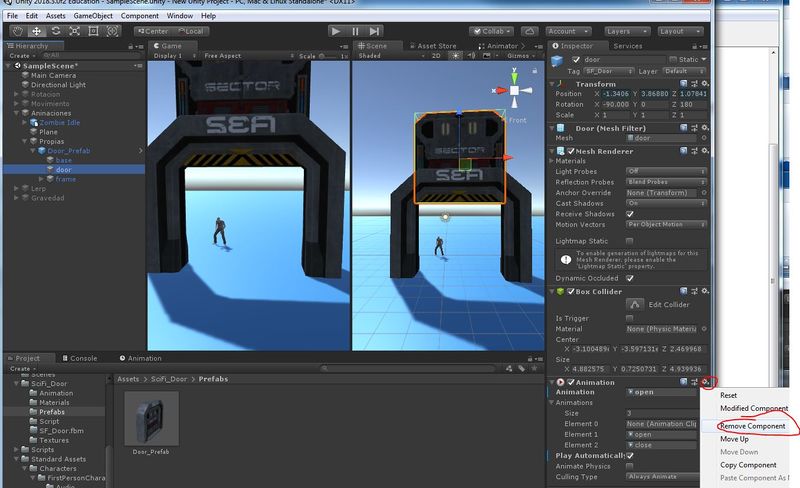800x488 pixels.
Task: Enable Animate Physics checkbox
Action: [630, 466]
